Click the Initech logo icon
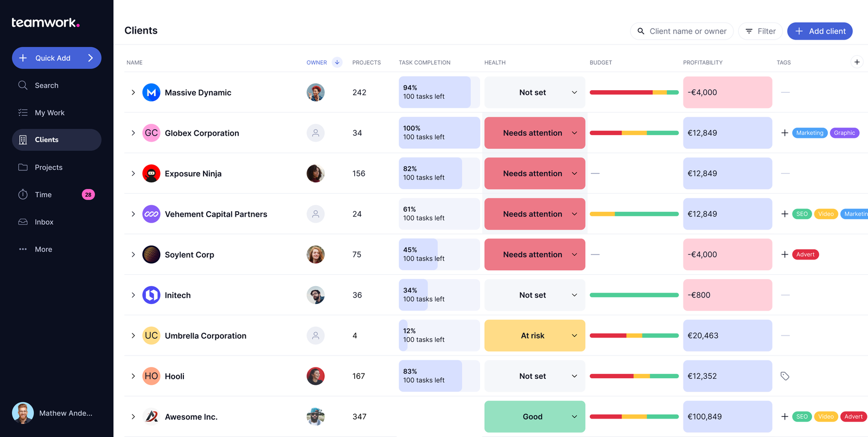The width and height of the screenshot is (868, 437). (x=151, y=295)
